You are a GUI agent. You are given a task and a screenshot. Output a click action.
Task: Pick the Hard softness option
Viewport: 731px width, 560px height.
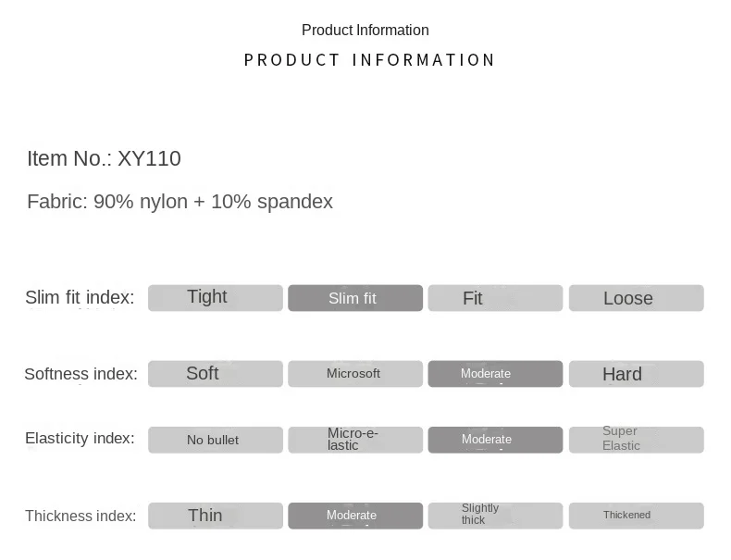[636, 374]
